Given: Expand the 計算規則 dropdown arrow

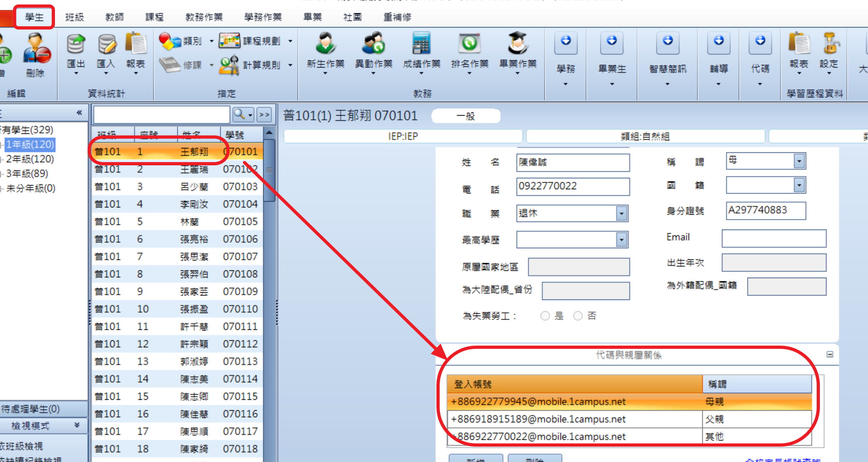Looking at the screenshot, I should (x=290, y=65).
